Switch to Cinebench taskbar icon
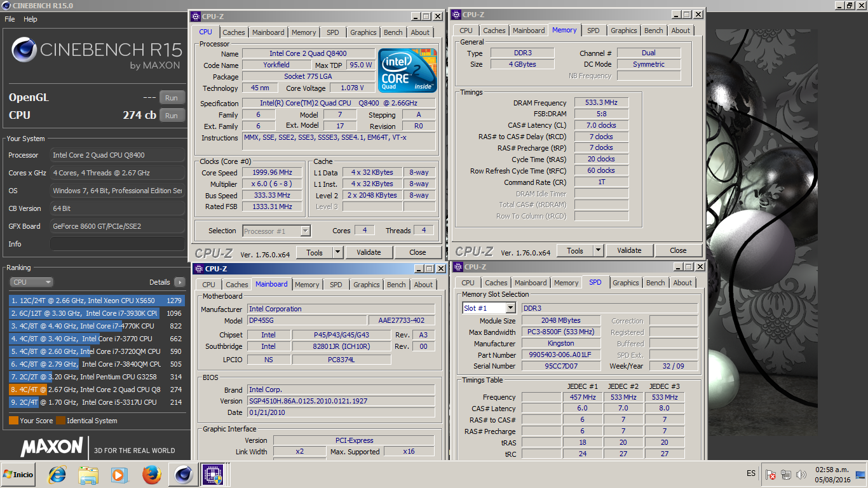The width and height of the screenshot is (868, 488). 183,474
